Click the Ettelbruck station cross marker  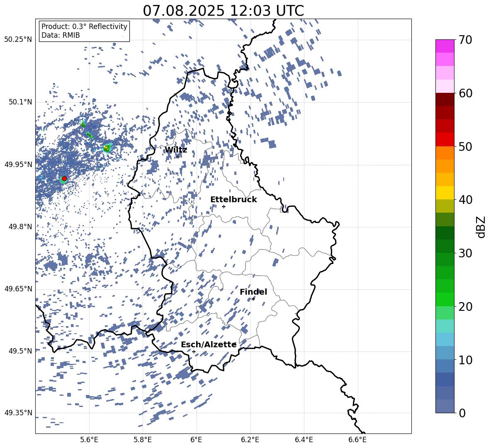[224, 206]
